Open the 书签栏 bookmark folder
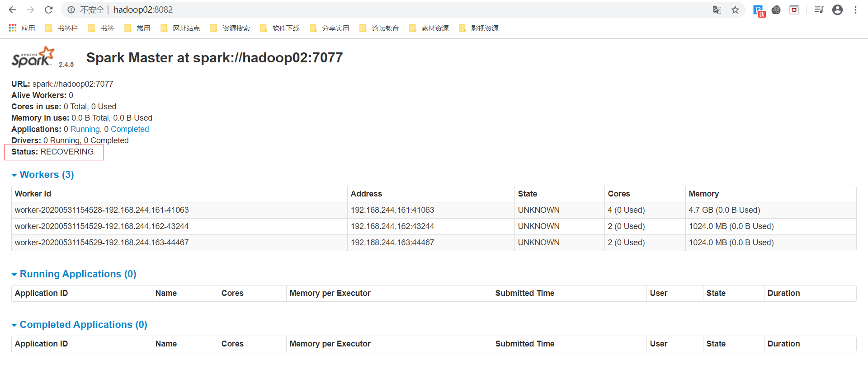The image size is (868, 379). pos(62,28)
